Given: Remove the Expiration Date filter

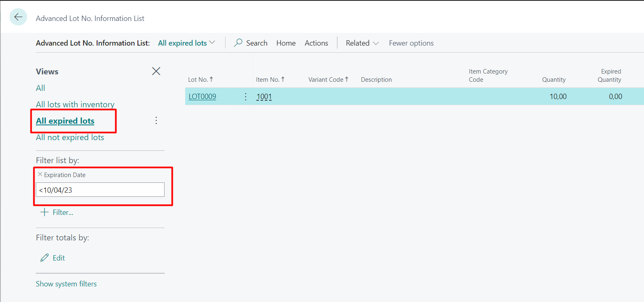Looking at the screenshot, I should pyautogui.click(x=40, y=175).
